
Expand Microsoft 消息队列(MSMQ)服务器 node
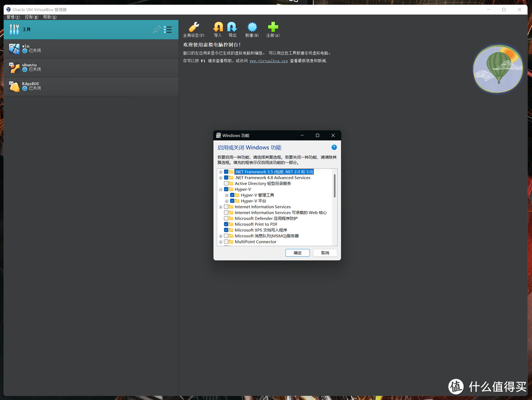pos(221,236)
